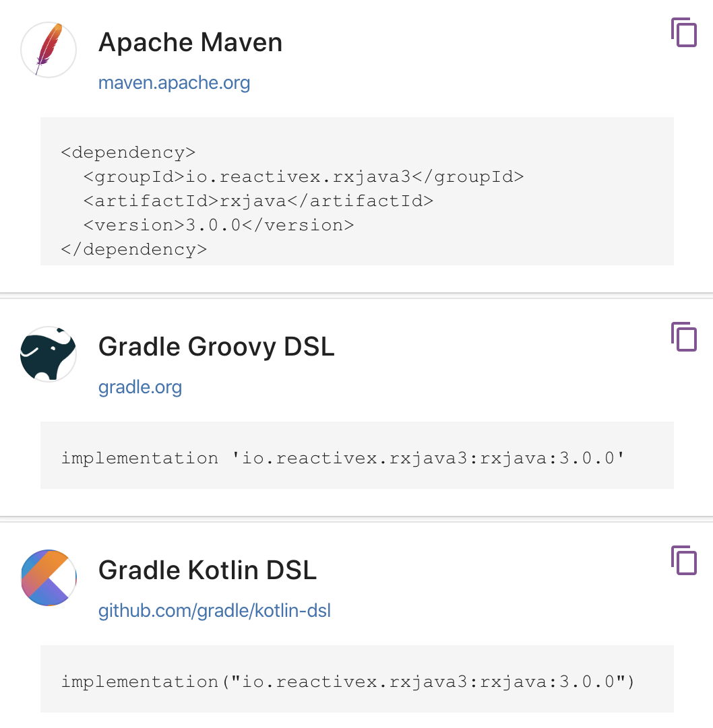
Task: Click the Kotlin logo icon
Action: click(49, 577)
